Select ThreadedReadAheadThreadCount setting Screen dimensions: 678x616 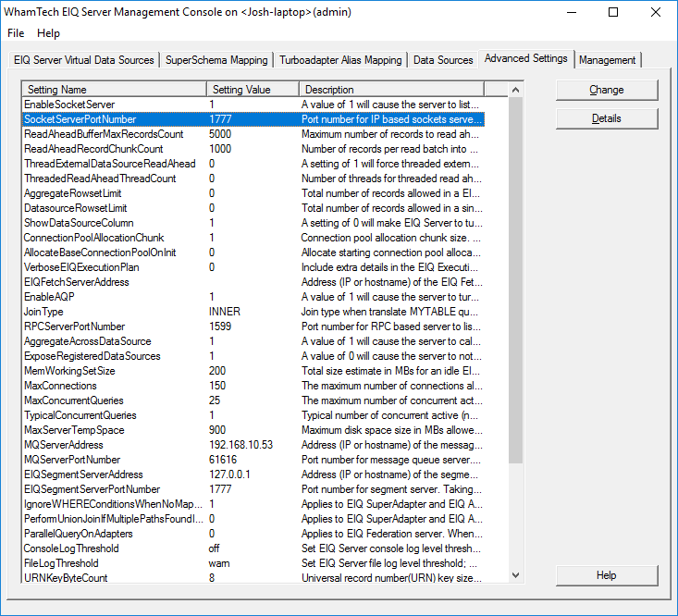point(253,179)
